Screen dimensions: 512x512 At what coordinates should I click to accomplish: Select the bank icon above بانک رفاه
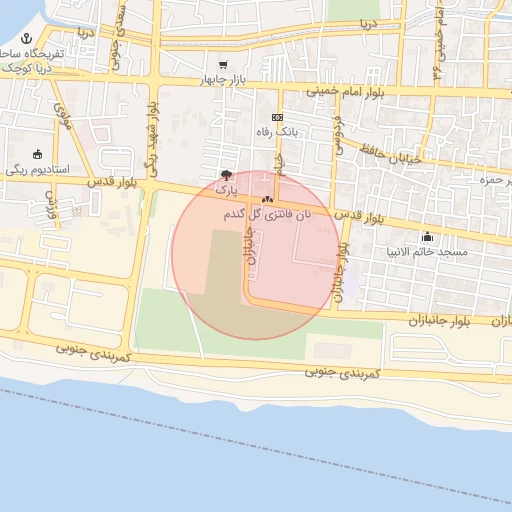[x=277, y=117]
